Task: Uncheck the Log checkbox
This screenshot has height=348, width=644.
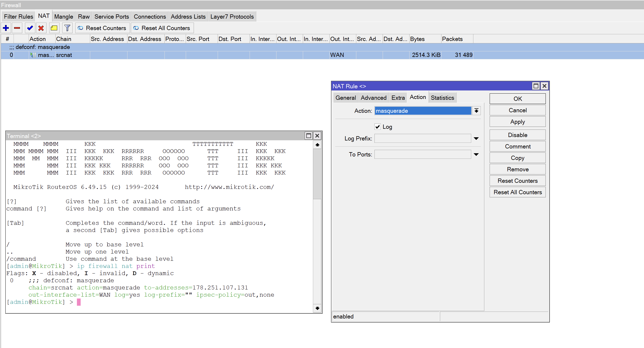Action: 377,127
